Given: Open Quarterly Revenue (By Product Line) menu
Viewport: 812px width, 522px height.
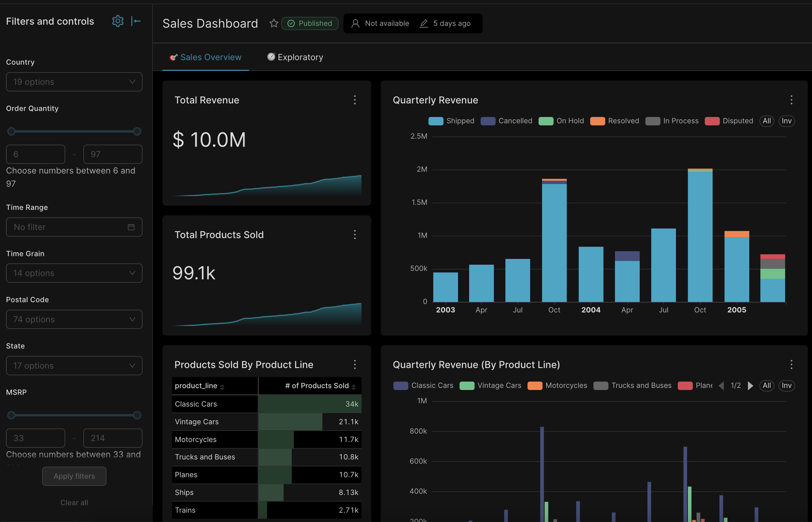Looking at the screenshot, I should tap(791, 364).
